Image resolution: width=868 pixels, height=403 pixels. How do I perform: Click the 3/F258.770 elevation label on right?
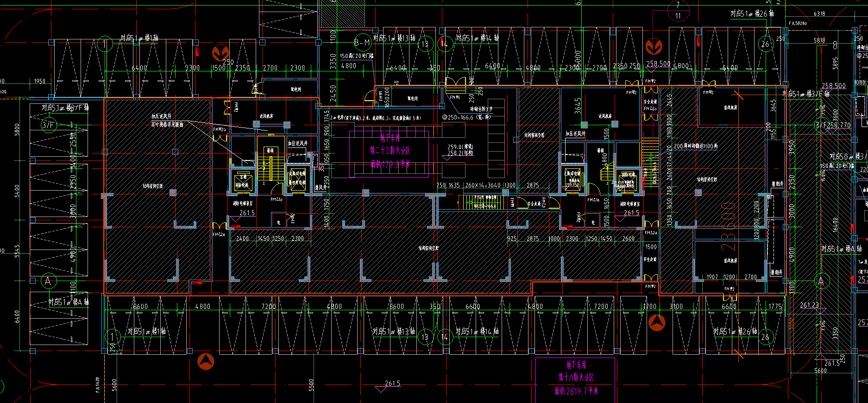point(833,125)
